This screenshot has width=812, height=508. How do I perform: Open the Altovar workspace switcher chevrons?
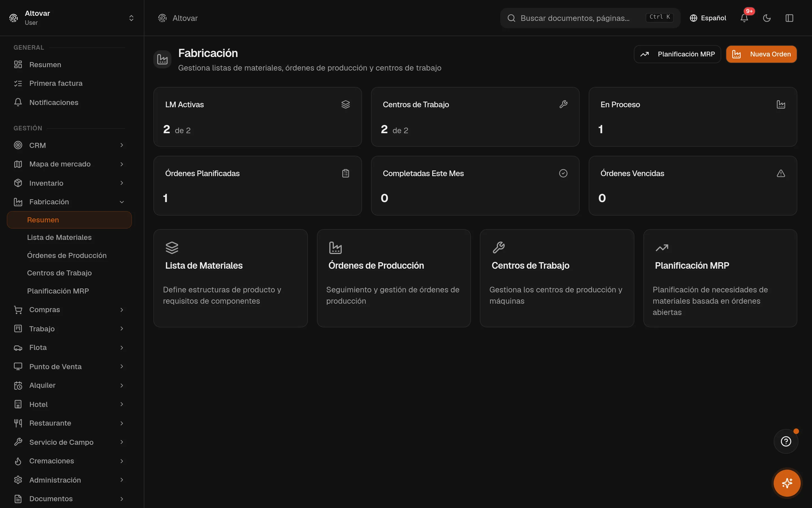pyautogui.click(x=131, y=18)
